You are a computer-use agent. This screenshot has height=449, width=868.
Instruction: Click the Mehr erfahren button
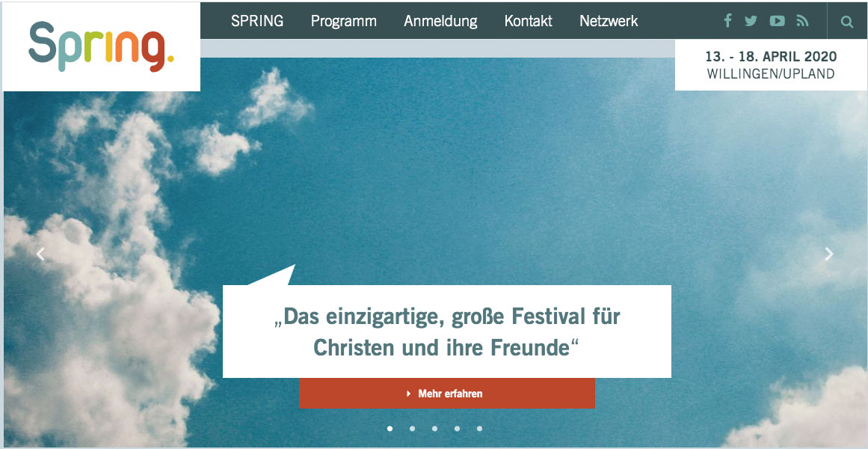click(447, 394)
